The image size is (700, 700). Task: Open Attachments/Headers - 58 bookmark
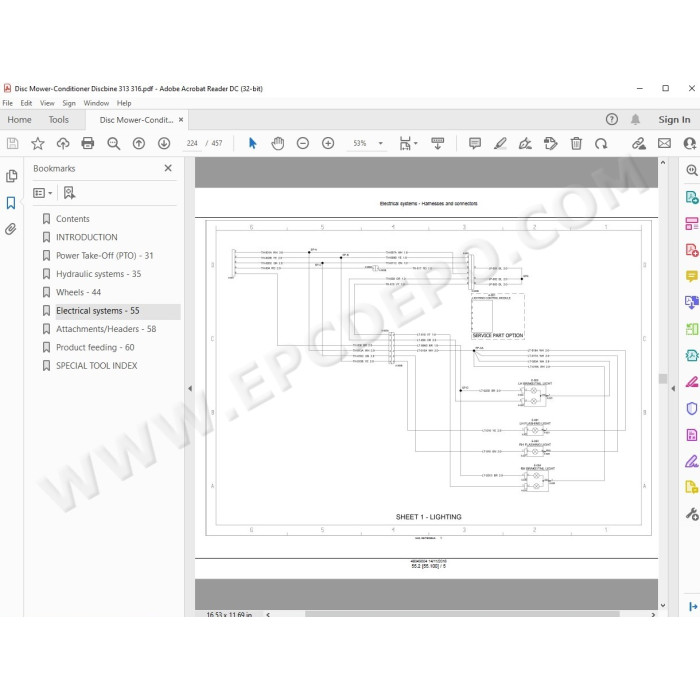click(x=106, y=329)
